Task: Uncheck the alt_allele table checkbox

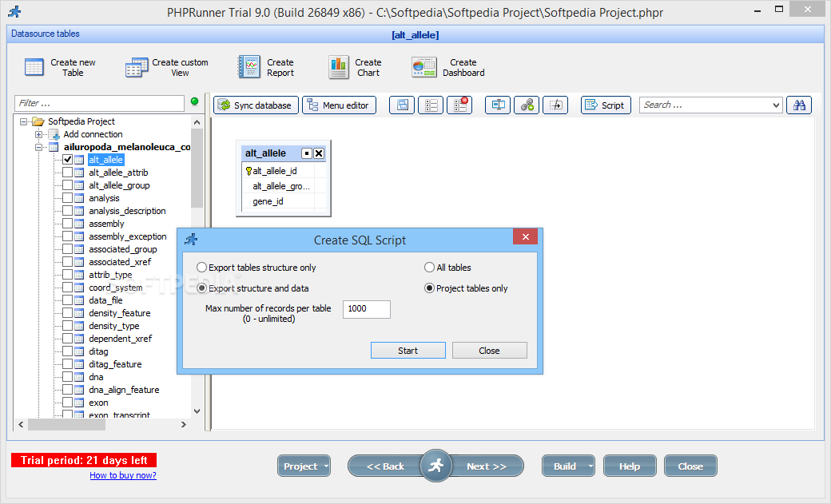Action: [x=68, y=160]
